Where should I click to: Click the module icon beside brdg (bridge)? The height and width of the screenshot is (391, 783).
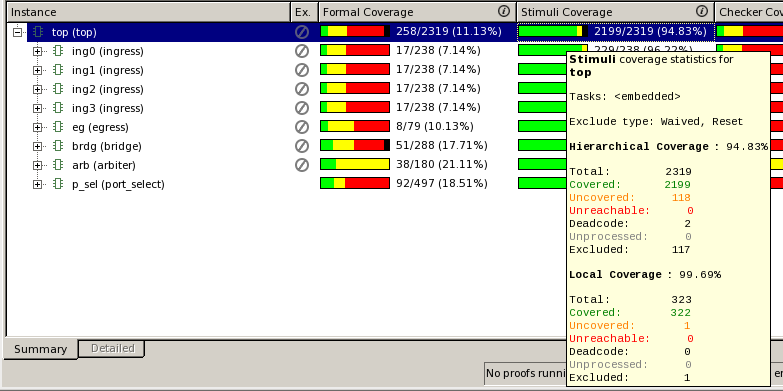point(58,146)
